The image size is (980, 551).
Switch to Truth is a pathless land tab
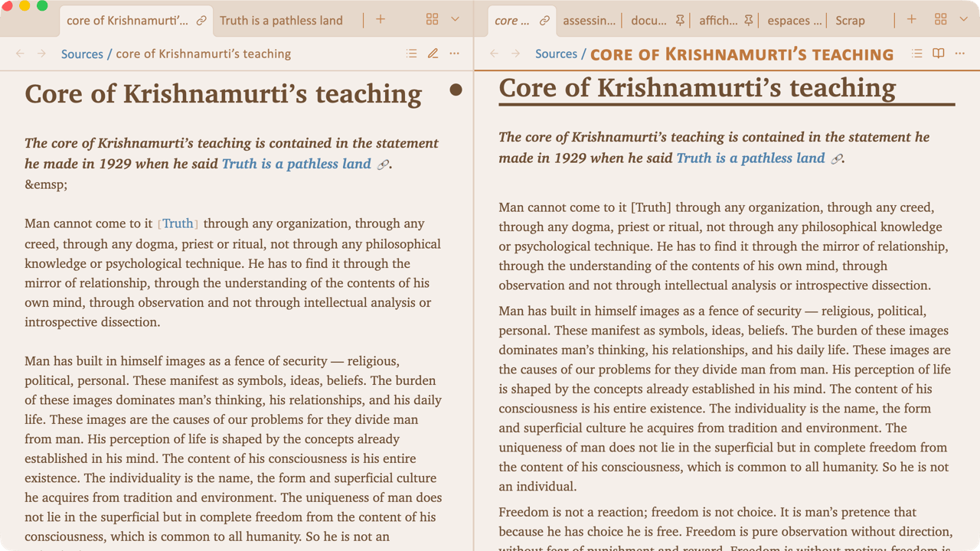coord(281,21)
